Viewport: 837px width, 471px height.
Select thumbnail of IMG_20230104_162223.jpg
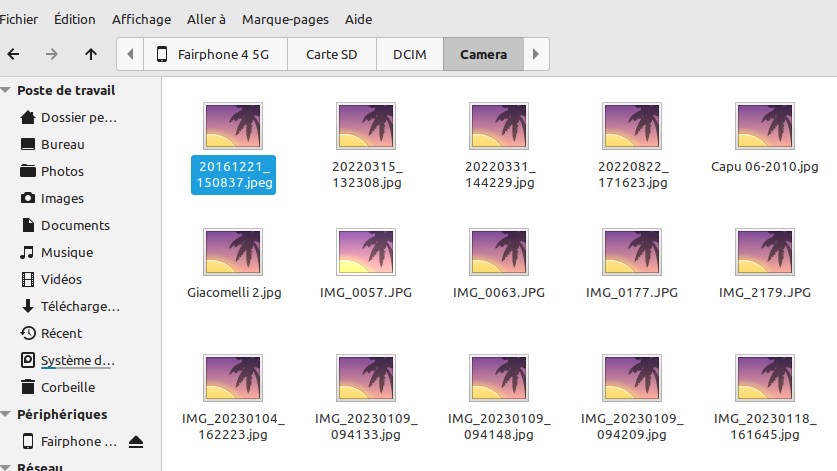tap(233, 378)
